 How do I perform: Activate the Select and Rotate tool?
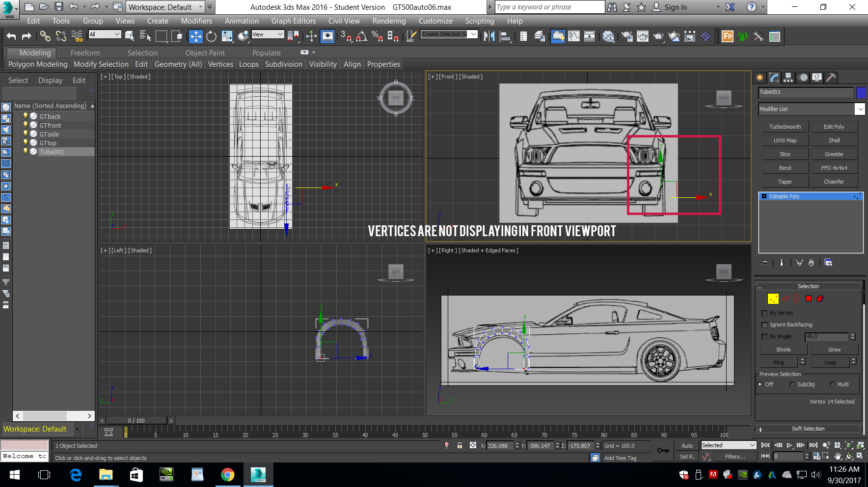click(x=211, y=36)
